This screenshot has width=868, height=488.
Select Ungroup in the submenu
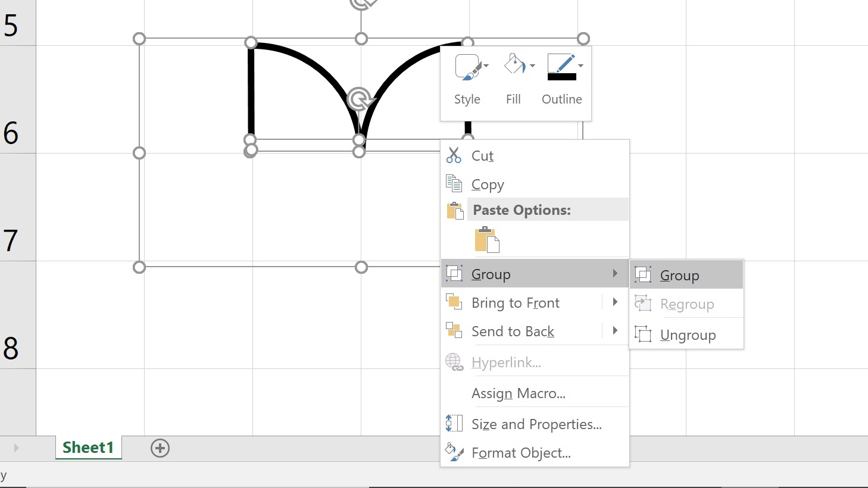pos(686,334)
